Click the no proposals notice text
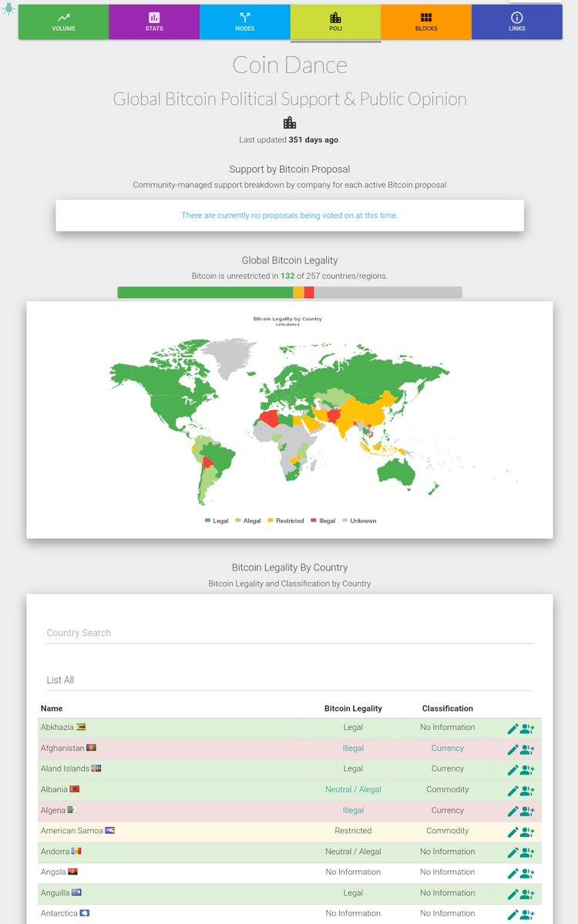This screenshot has width=578, height=924. 290,216
